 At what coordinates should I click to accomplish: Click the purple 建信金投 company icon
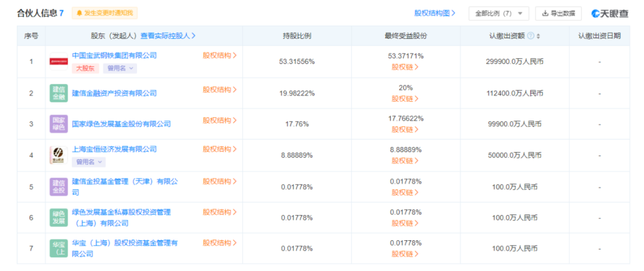[x=59, y=187]
